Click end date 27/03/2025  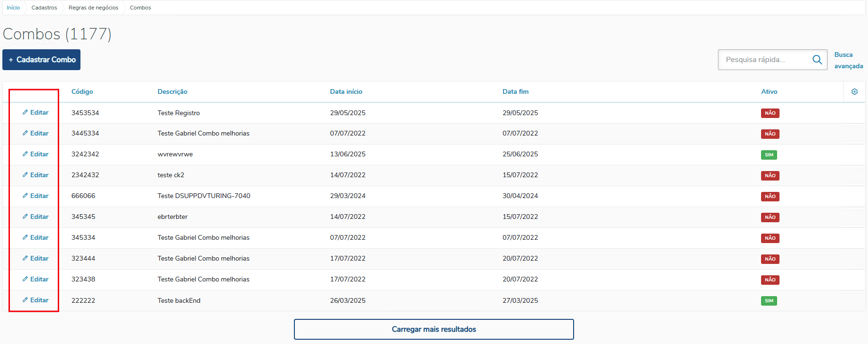(520, 300)
